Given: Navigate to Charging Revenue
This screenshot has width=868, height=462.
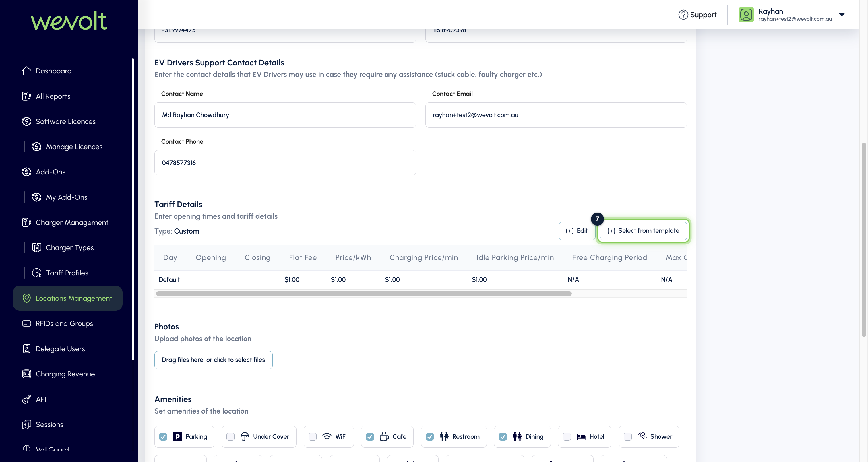Looking at the screenshot, I should coord(67,374).
